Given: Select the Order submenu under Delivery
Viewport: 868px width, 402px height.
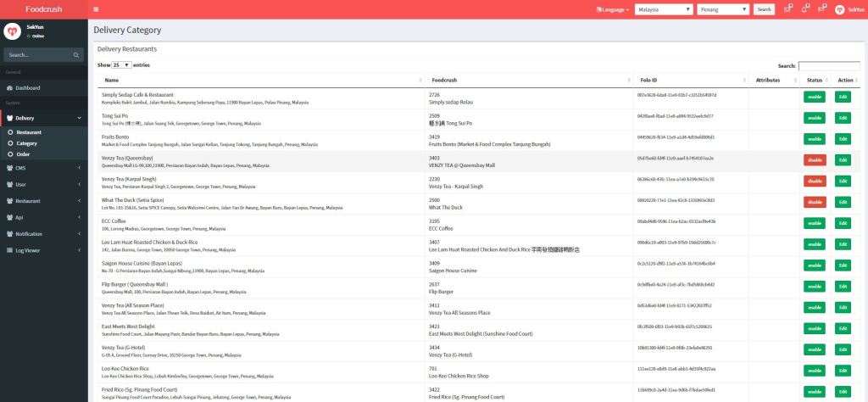Looking at the screenshot, I should click(x=23, y=154).
